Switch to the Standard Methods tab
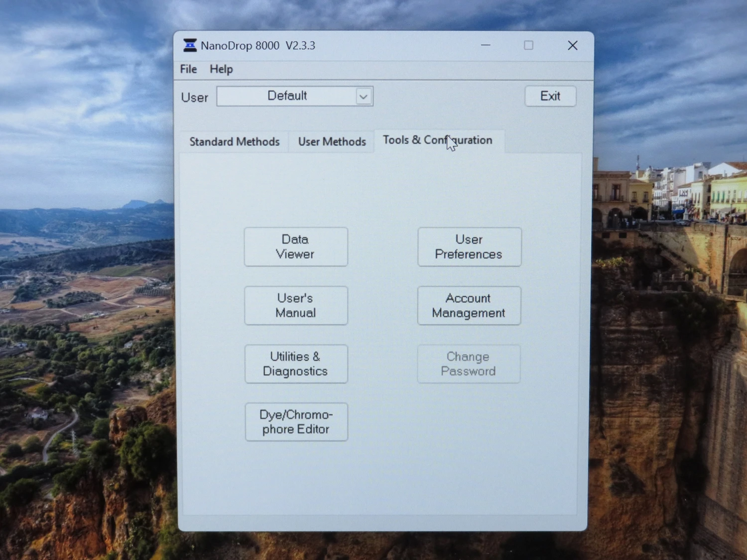Image resolution: width=747 pixels, height=560 pixels. 234,142
